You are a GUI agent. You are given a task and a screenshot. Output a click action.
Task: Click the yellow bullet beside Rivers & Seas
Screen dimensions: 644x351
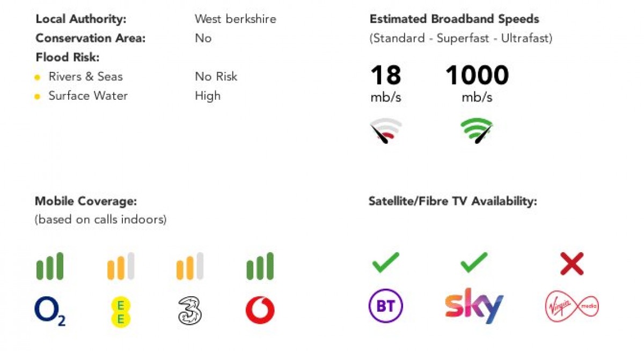click(x=37, y=77)
